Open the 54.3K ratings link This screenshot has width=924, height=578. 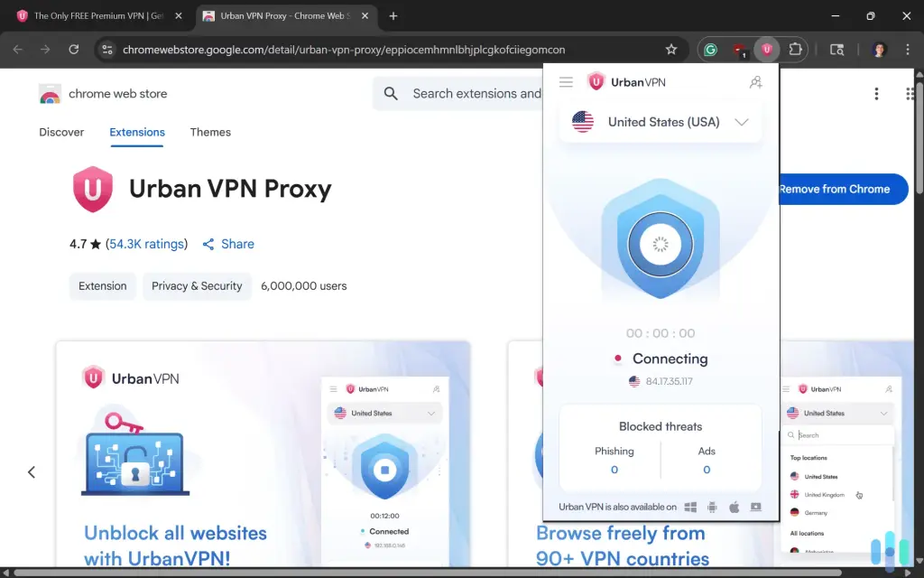pos(147,244)
